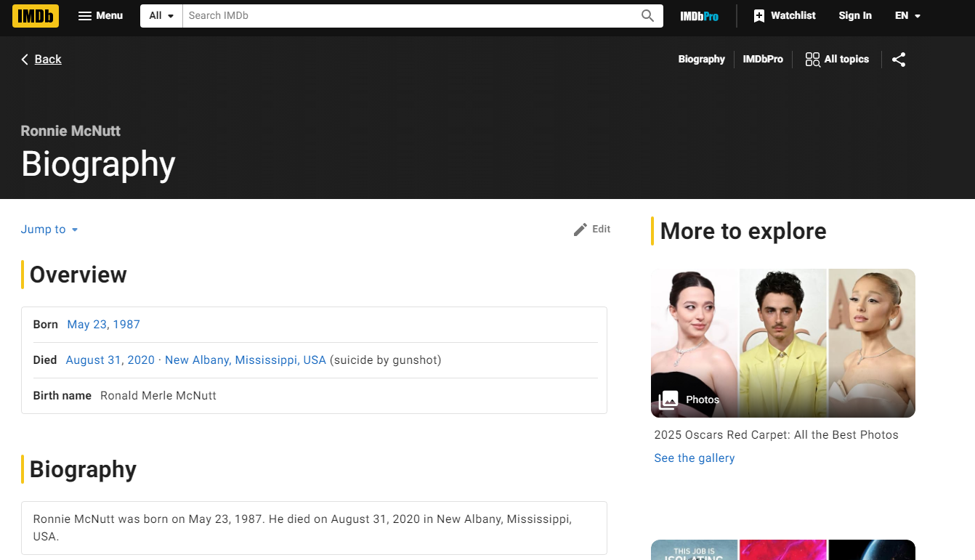Click the Photos gallery icon
This screenshot has height=560, width=975.
click(x=668, y=399)
